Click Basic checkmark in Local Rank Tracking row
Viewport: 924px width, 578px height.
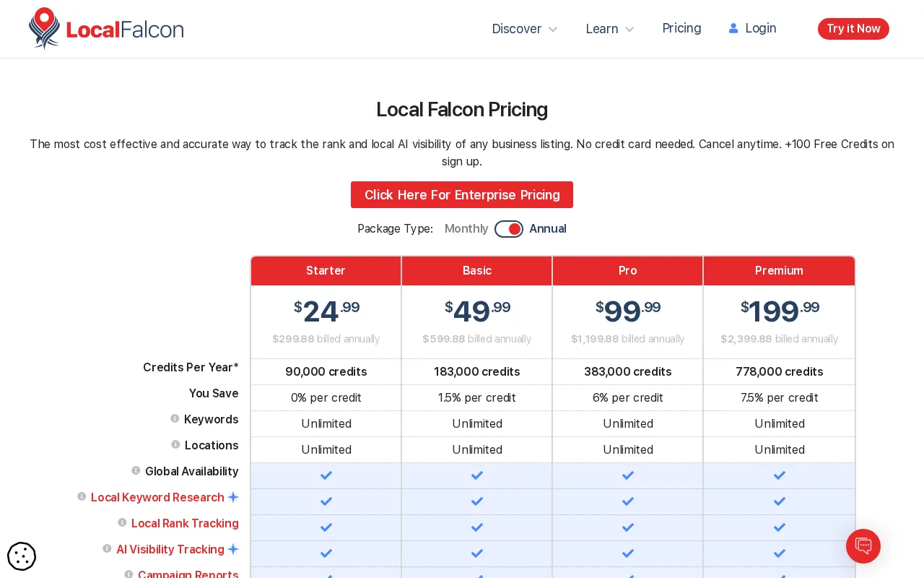tap(477, 527)
